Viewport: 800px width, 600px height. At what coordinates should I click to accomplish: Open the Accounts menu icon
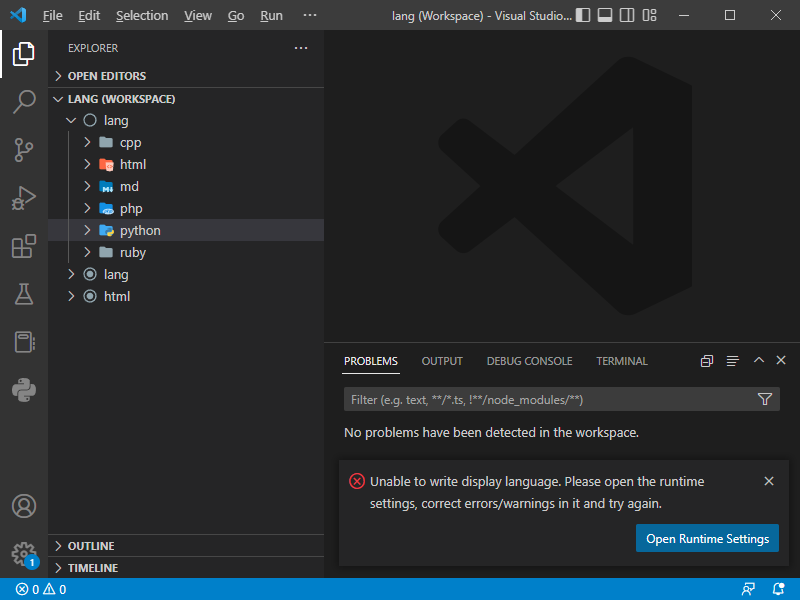(x=24, y=506)
